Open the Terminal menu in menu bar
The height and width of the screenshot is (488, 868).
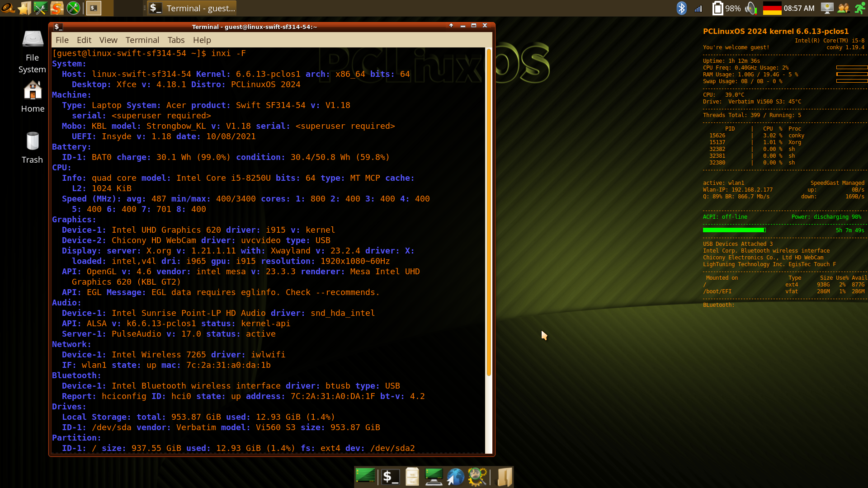pos(142,40)
